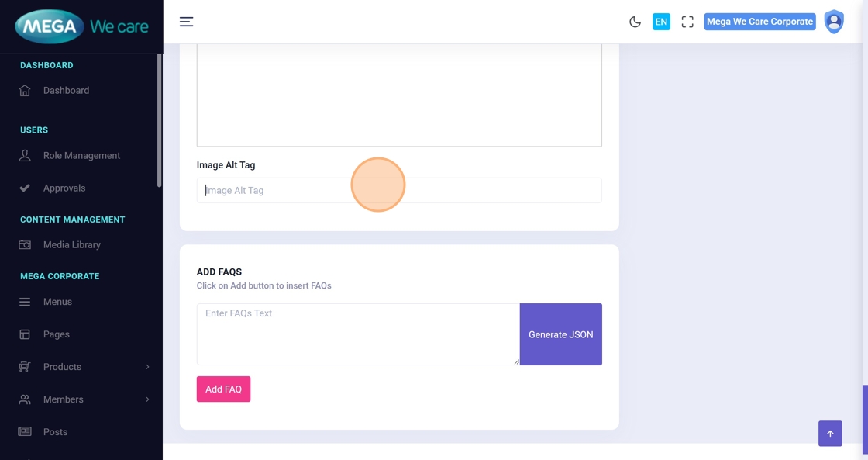Click the Mega We Care logo
Screen dimensions: 868x460
tap(81, 26)
